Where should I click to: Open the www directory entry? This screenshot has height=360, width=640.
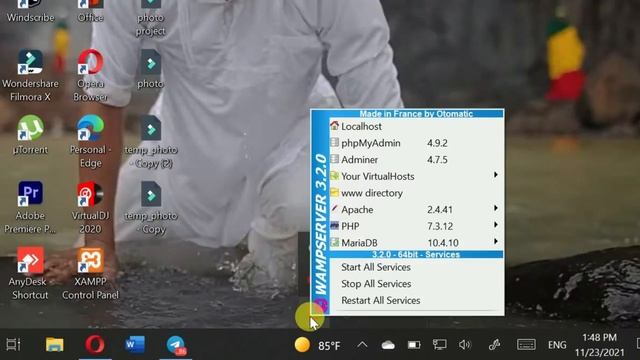coord(416,193)
